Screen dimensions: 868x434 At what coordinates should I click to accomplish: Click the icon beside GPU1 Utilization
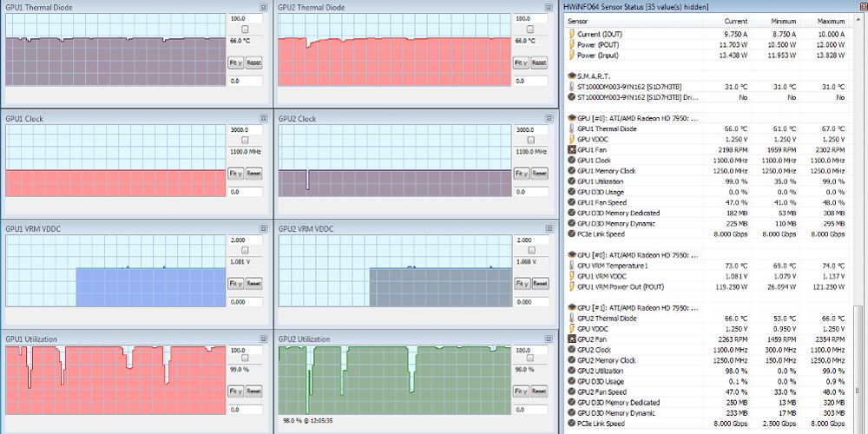pos(572,181)
